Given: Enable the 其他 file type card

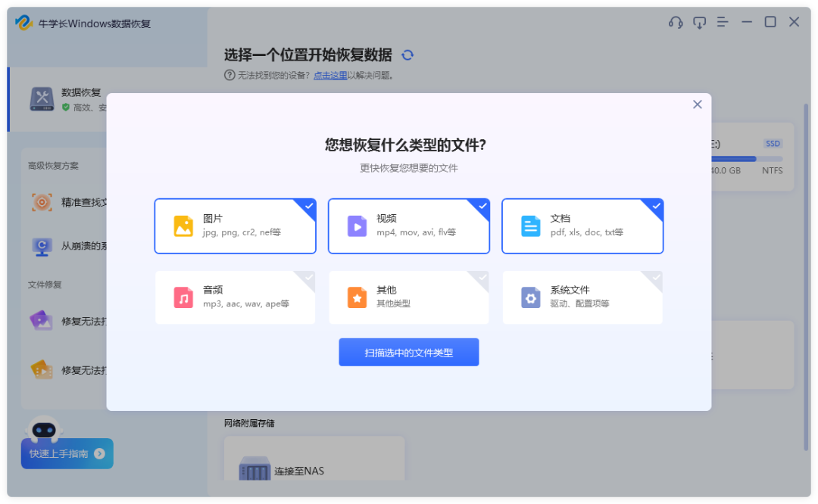Looking at the screenshot, I should coord(409,297).
